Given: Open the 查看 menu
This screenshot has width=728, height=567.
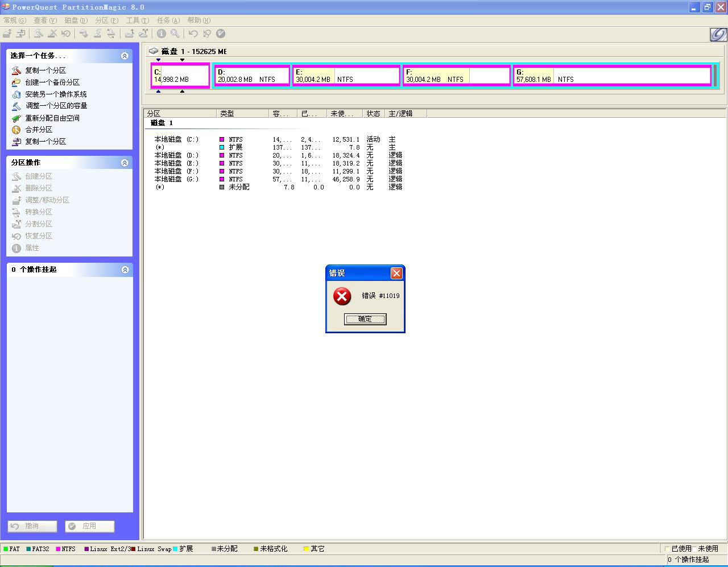Looking at the screenshot, I should point(45,20).
